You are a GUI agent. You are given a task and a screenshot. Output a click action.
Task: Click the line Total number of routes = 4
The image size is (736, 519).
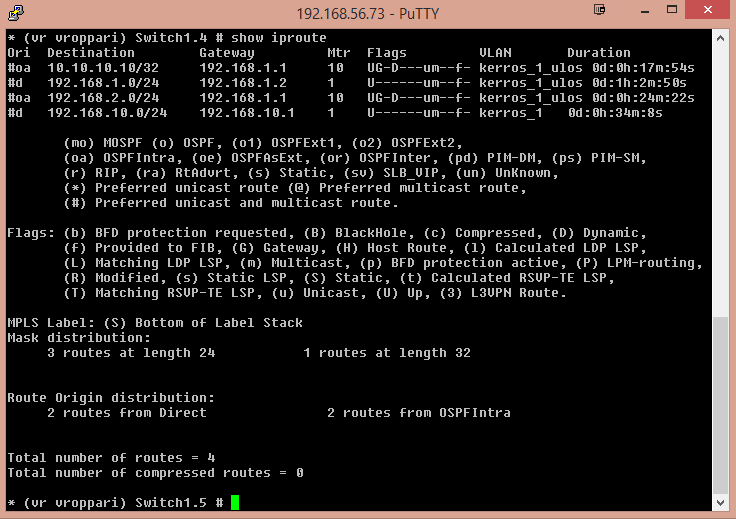111,458
